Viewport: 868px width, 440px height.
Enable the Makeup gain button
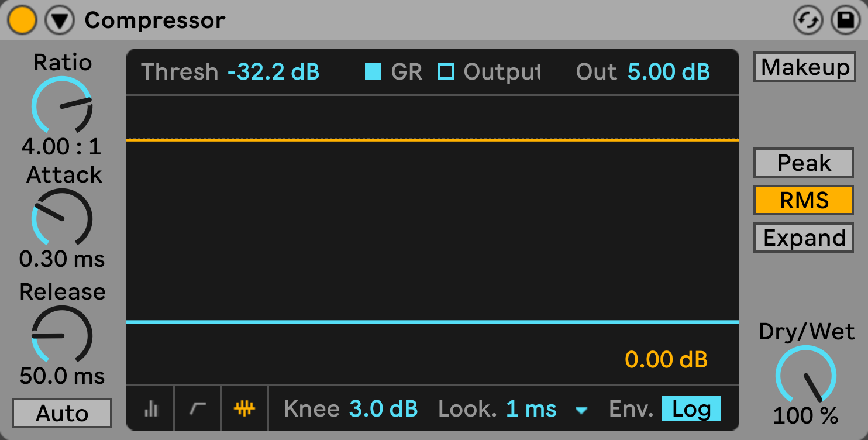coord(805,67)
